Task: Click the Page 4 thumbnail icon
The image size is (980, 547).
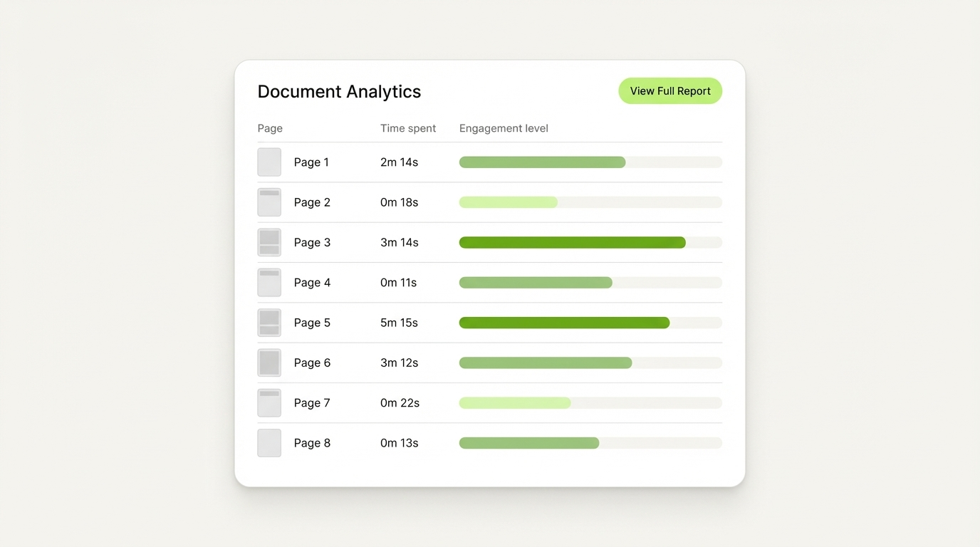Action: (x=269, y=282)
